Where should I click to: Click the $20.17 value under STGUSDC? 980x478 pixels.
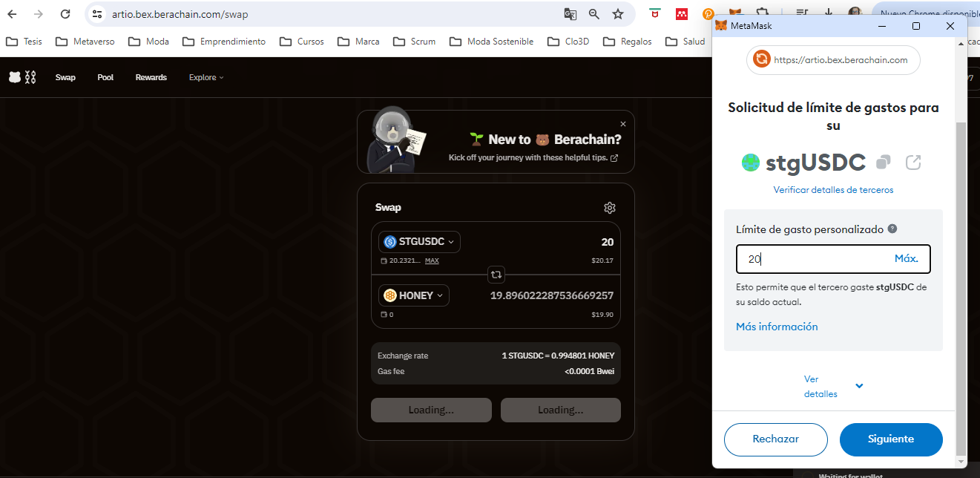pos(602,261)
